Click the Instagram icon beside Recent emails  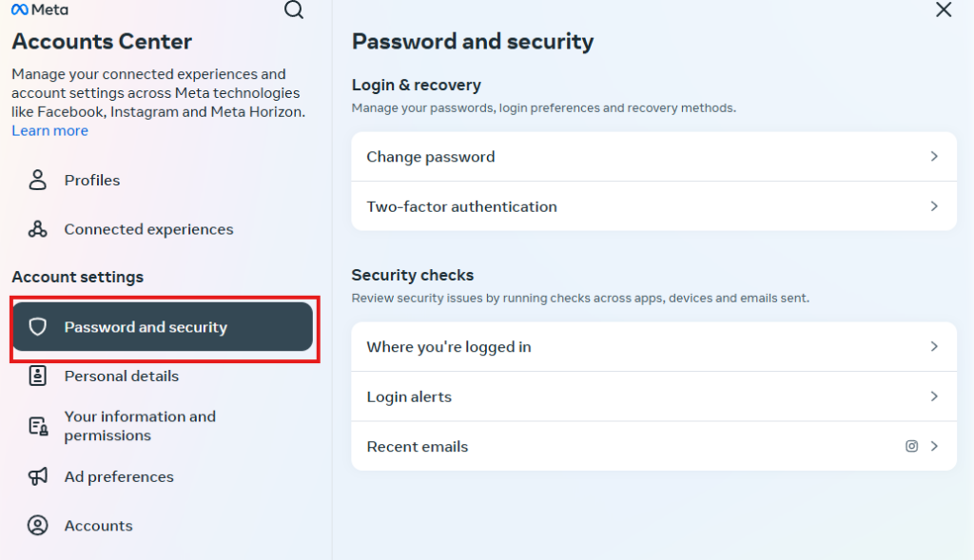click(x=911, y=446)
